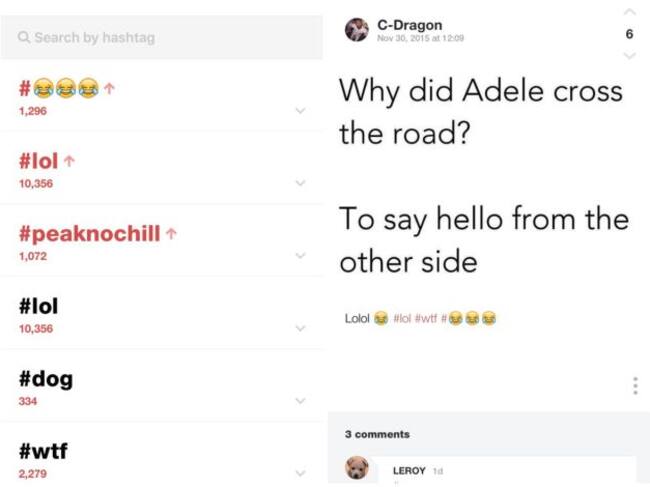Viewport: 650px width, 487px height.
Task: Click the search magnifier icon
Action: point(24,38)
